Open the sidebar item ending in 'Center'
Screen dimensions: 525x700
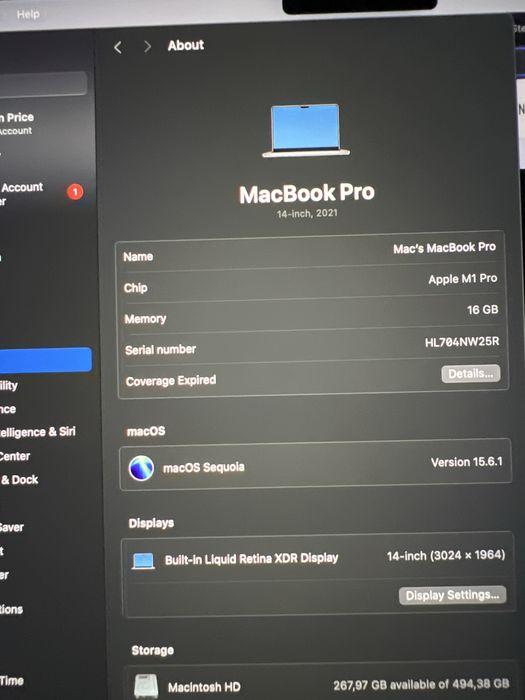pos(15,456)
